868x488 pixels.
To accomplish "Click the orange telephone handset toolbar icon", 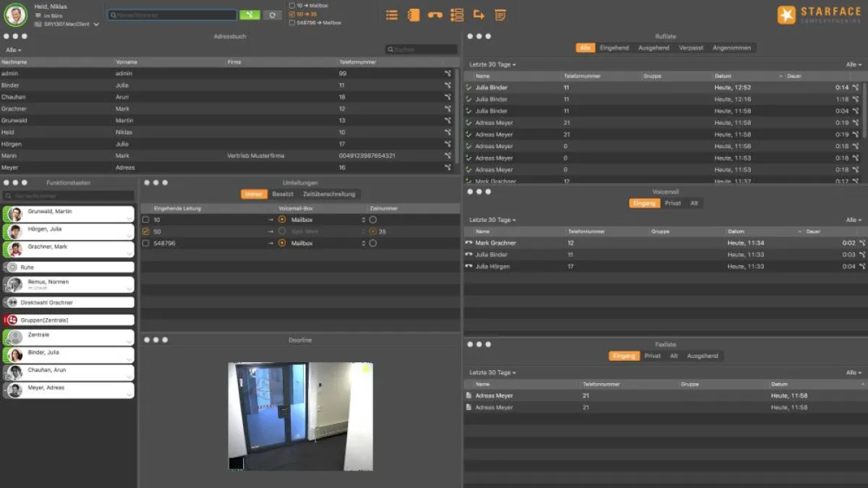I will coord(435,15).
